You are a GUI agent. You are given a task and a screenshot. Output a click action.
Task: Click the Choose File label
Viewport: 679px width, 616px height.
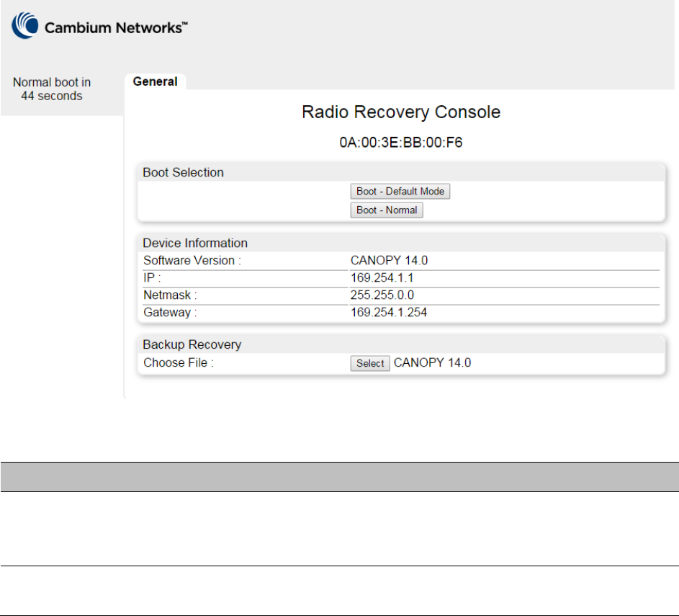click(x=179, y=362)
